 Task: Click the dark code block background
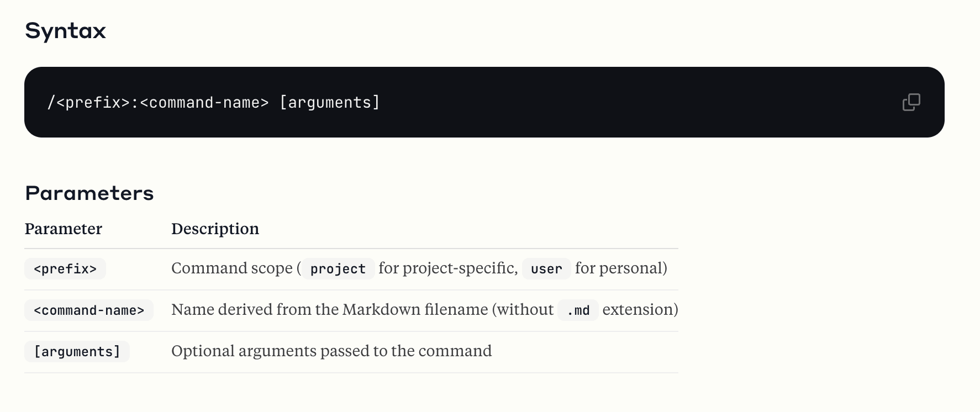pyautogui.click(x=608, y=102)
